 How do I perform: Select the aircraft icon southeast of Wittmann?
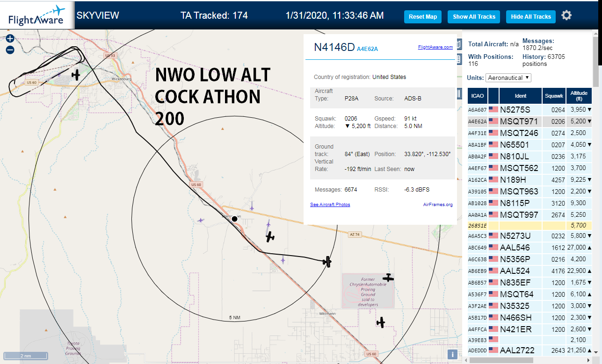[381, 322]
